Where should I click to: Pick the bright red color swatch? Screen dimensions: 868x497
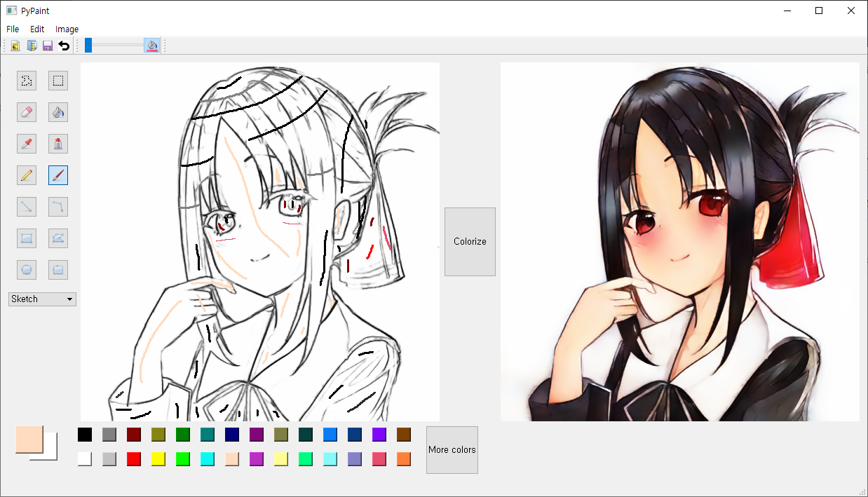point(134,459)
